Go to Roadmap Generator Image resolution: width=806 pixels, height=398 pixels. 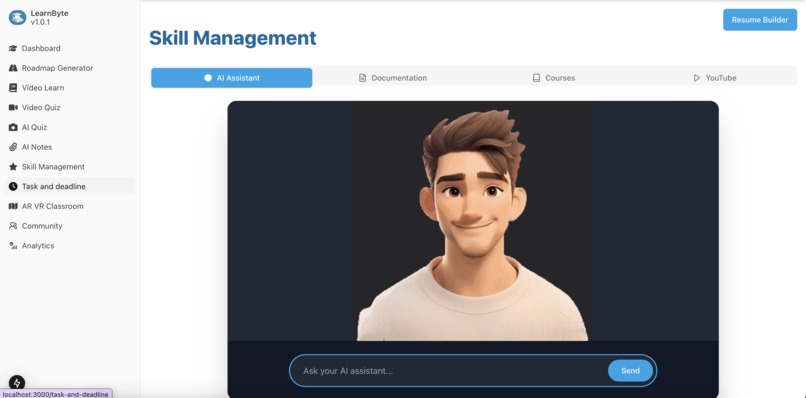tap(70, 68)
